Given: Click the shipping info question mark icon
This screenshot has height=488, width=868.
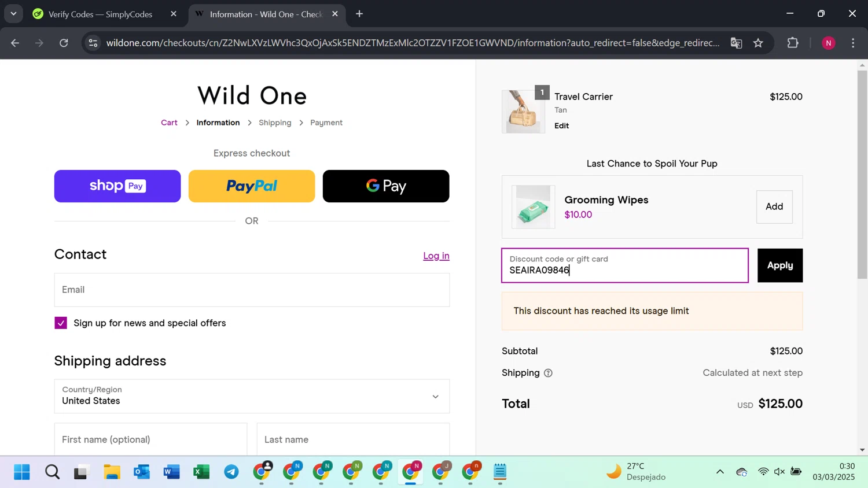Looking at the screenshot, I should (548, 373).
